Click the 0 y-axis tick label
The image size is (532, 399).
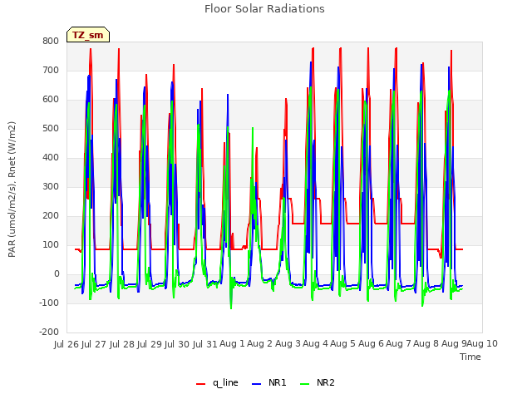click(x=57, y=274)
